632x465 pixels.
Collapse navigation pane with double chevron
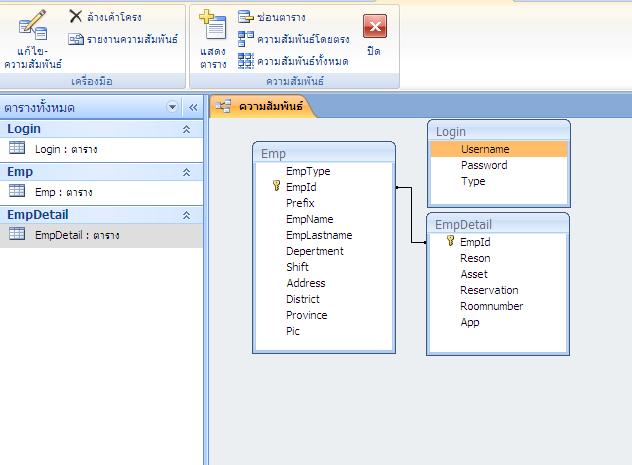pos(193,107)
